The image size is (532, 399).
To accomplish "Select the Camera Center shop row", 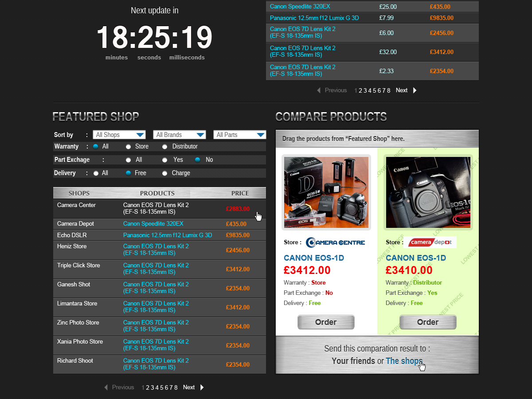I will pos(160,209).
